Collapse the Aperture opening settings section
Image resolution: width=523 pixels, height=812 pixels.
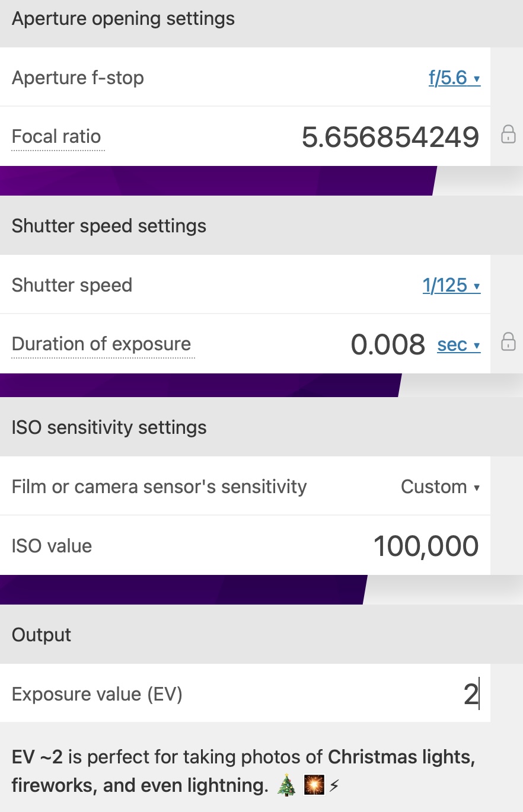pos(123,19)
